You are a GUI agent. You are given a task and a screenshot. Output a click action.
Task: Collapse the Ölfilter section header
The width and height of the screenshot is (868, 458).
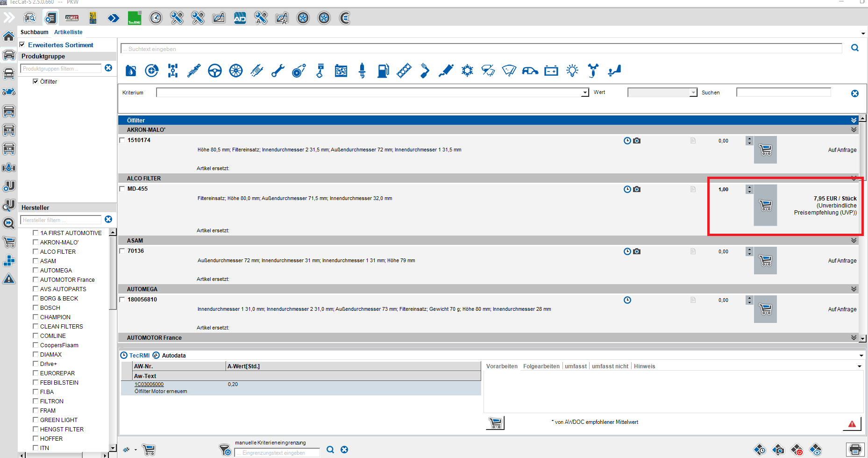tap(854, 120)
